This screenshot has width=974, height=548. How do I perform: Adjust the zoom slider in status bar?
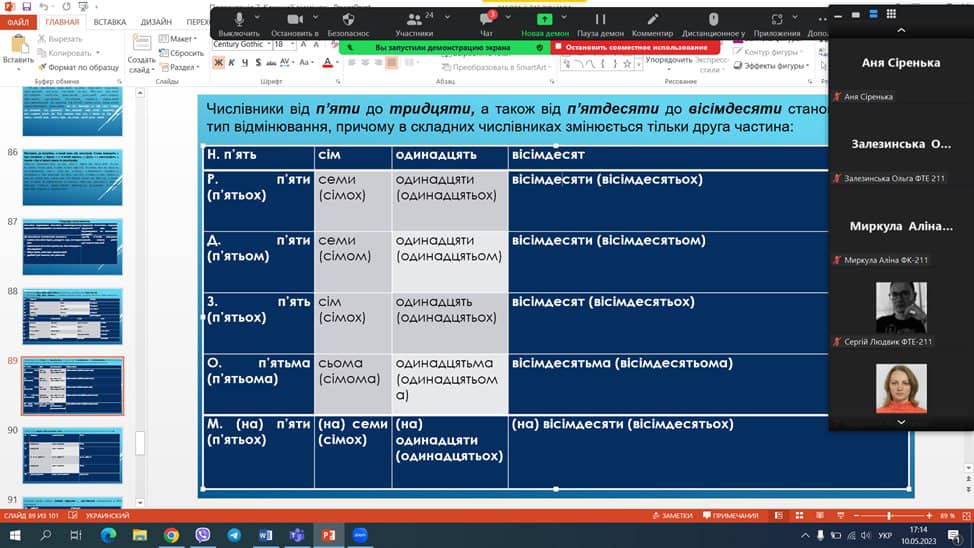889,515
